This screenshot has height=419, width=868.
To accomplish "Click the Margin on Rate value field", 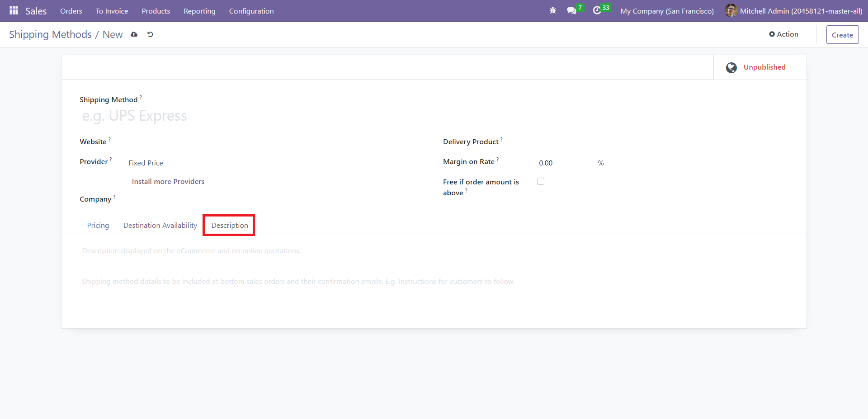I will (565, 163).
